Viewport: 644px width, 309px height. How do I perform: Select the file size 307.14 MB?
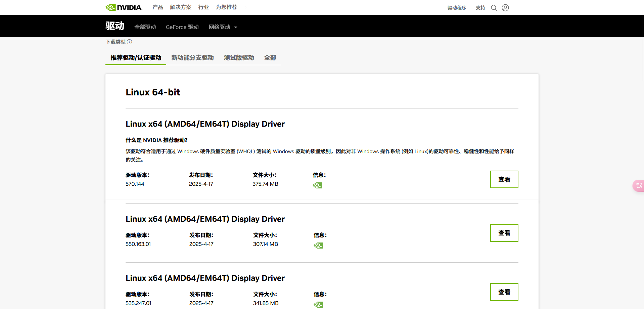point(266,244)
